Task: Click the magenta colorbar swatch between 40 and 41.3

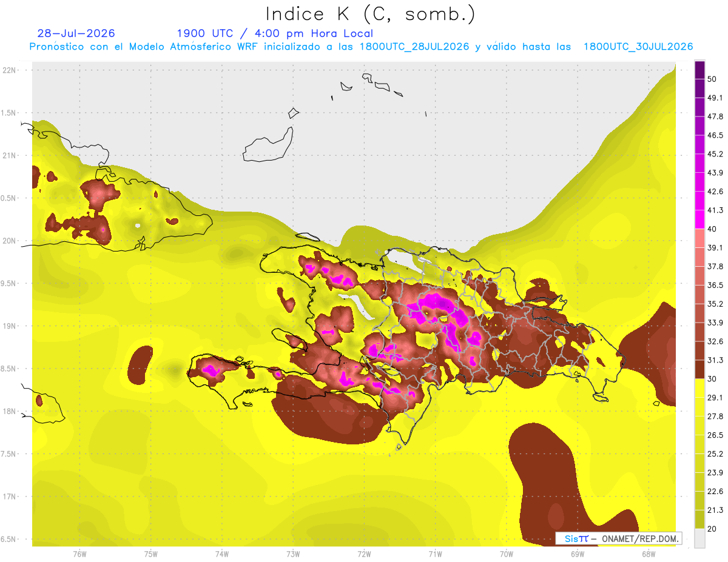Action: pyautogui.click(x=699, y=219)
